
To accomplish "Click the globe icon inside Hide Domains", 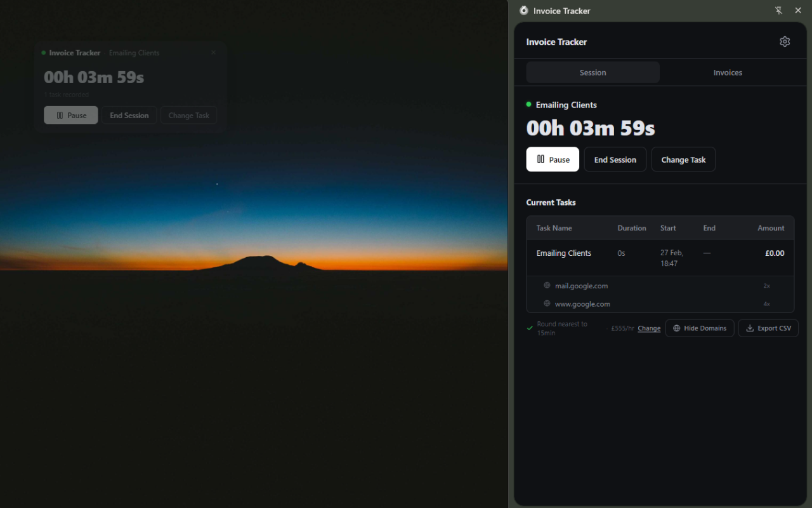I will click(x=676, y=328).
